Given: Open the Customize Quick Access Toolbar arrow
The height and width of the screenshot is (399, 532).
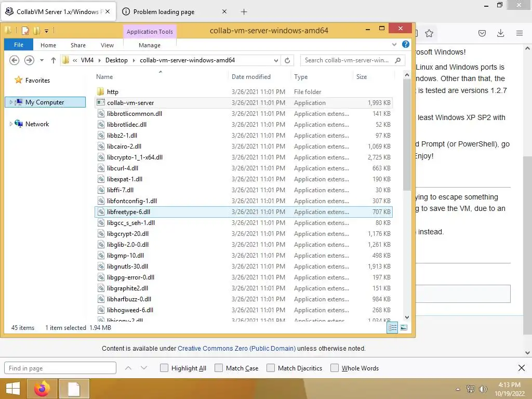Looking at the screenshot, I should click(x=46, y=31).
